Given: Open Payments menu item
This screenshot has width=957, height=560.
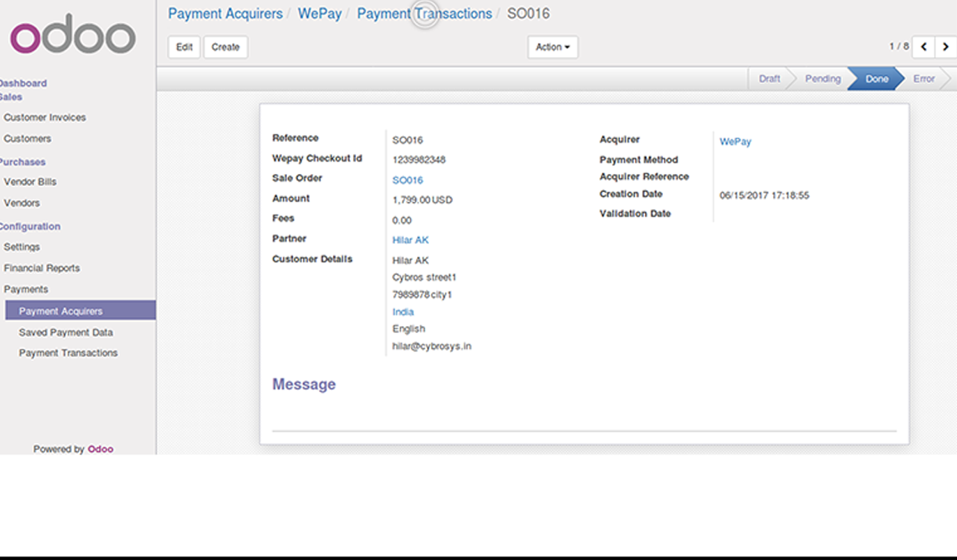Looking at the screenshot, I should (26, 288).
